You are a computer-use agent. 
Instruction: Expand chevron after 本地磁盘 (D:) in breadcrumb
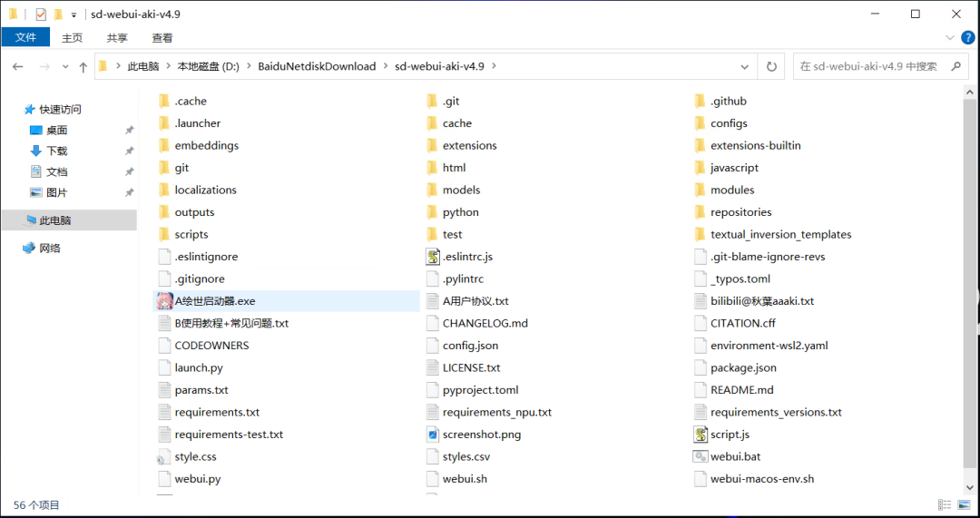point(249,66)
